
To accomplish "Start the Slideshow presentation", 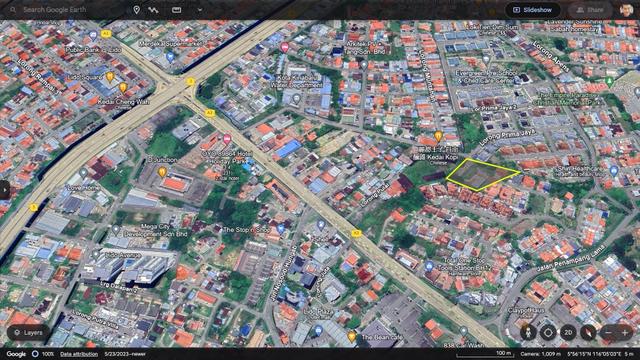I will (x=532, y=10).
